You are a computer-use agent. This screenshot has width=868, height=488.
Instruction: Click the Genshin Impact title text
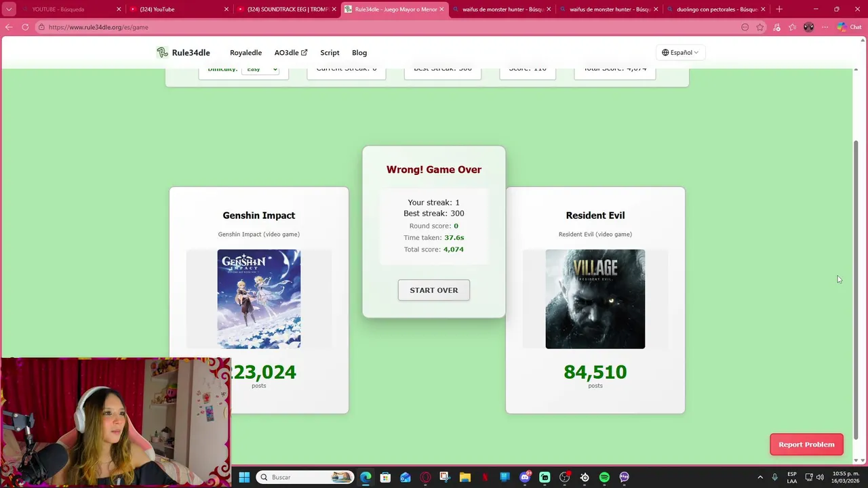click(259, 216)
